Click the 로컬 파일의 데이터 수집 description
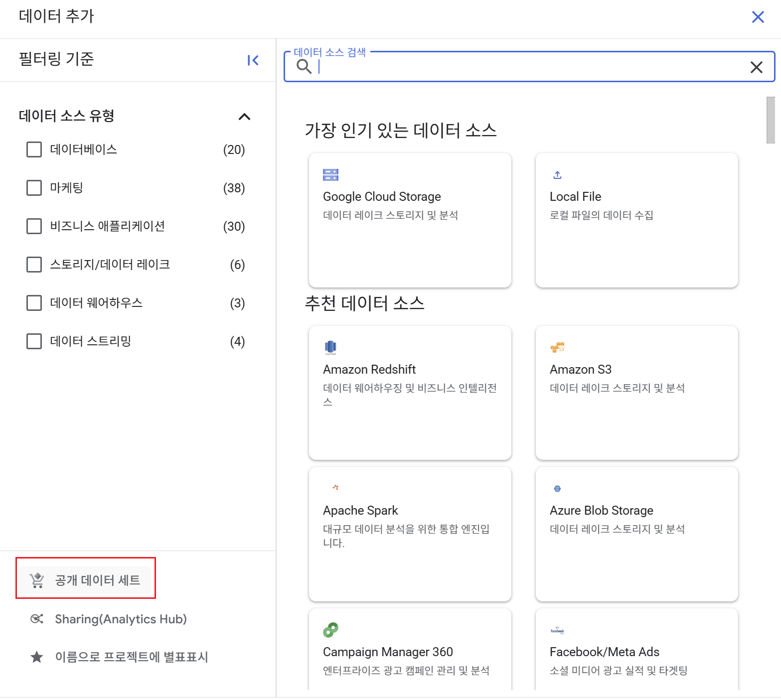 pyautogui.click(x=601, y=215)
